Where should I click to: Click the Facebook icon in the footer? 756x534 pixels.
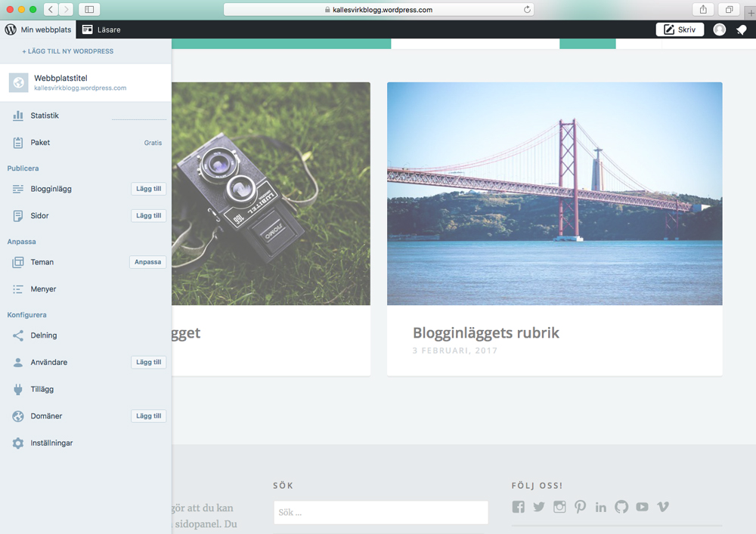[518, 507]
